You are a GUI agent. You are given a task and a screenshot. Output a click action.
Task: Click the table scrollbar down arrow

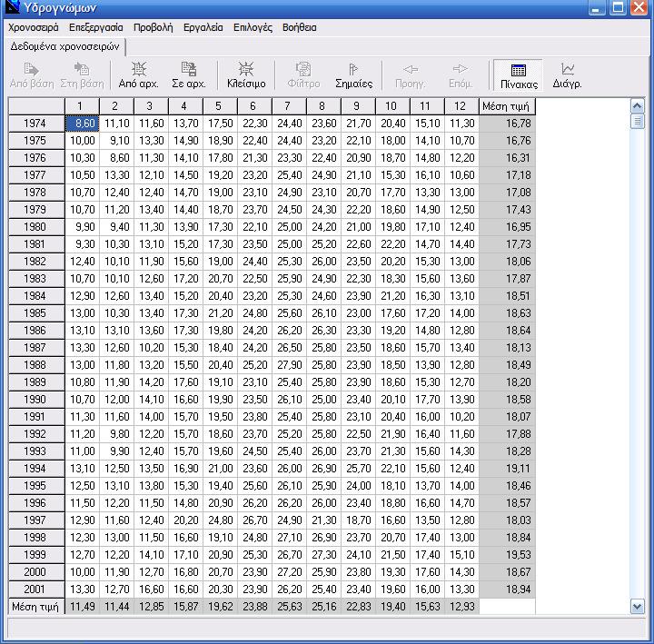pos(637,607)
